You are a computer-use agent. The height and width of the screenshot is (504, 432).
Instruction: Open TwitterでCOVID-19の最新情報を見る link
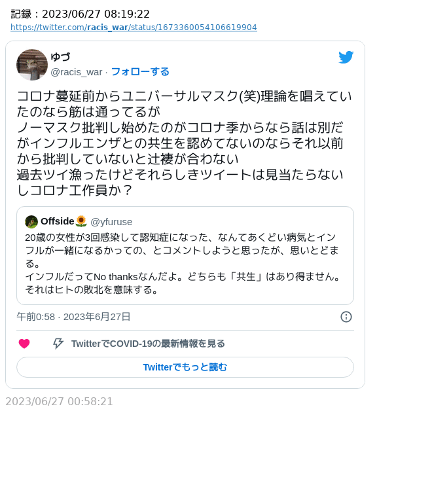148,344
